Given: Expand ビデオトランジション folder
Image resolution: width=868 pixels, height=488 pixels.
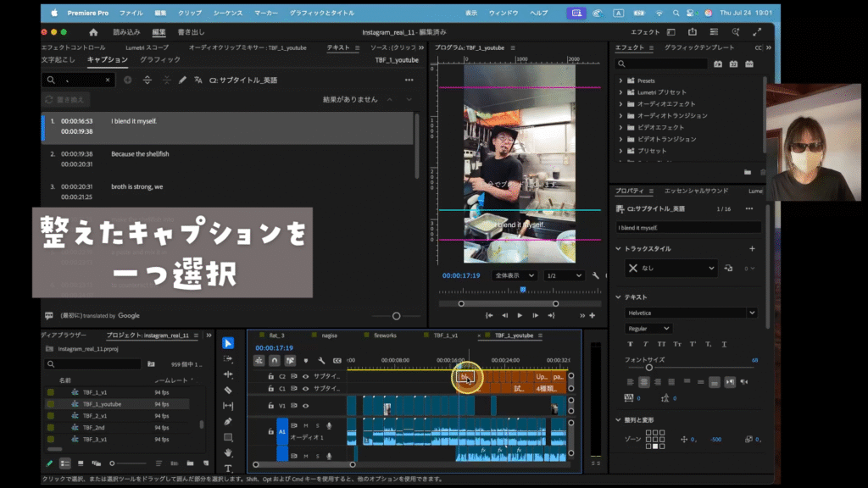Looking at the screenshot, I should 620,139.
